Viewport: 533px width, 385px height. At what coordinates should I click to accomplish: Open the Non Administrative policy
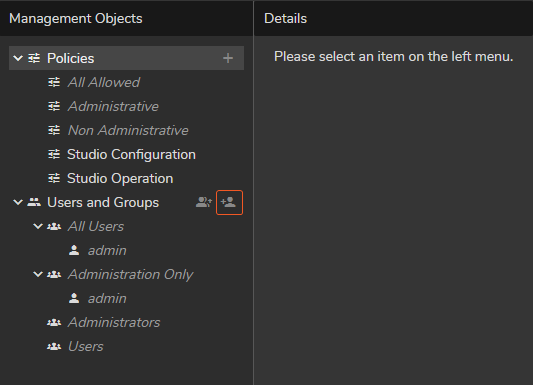(128, 130)
